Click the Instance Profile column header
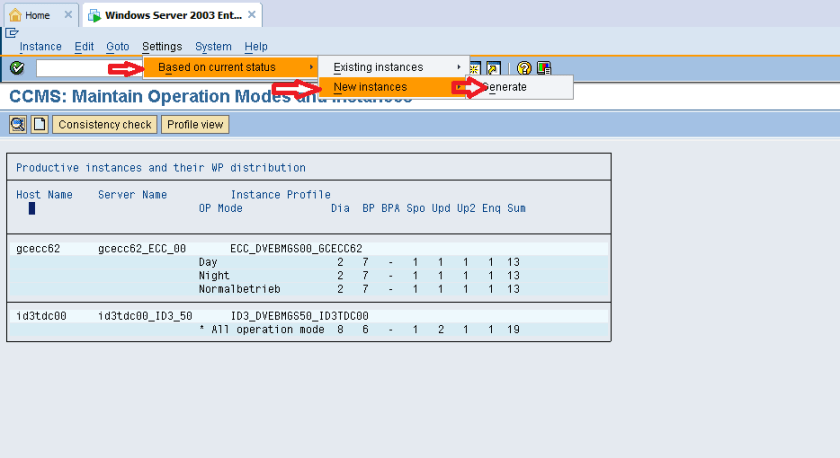 [x=281, y=194]
